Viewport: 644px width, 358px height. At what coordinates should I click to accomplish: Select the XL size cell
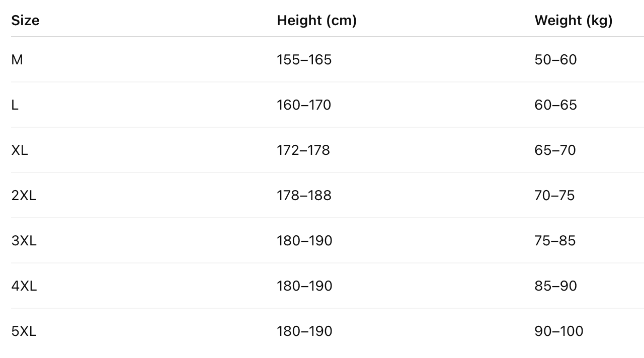coord(20,150)
